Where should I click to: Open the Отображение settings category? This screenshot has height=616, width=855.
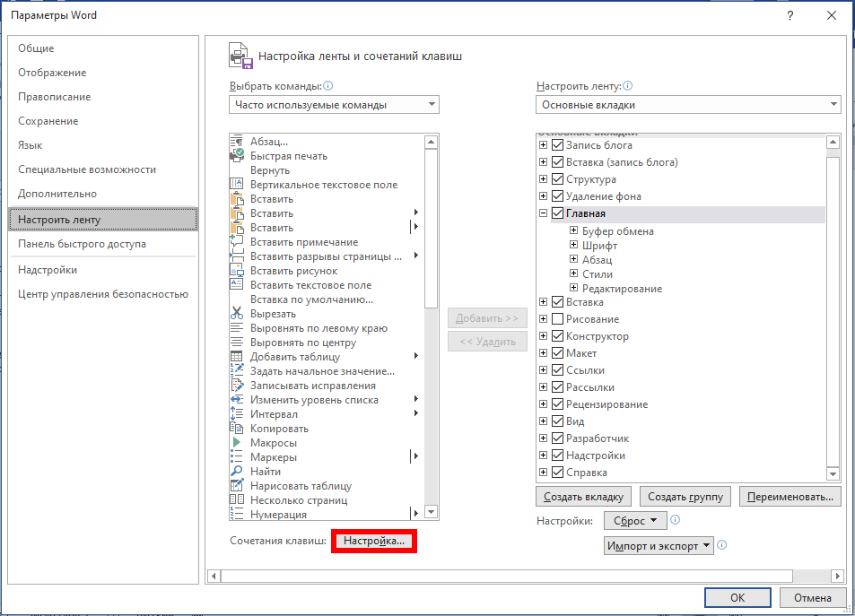[103, 73]
